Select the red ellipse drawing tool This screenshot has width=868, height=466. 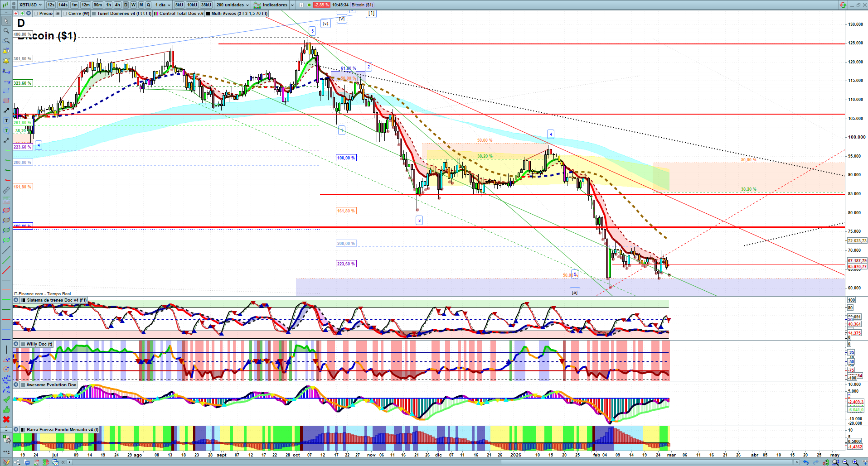click(6, 210)
